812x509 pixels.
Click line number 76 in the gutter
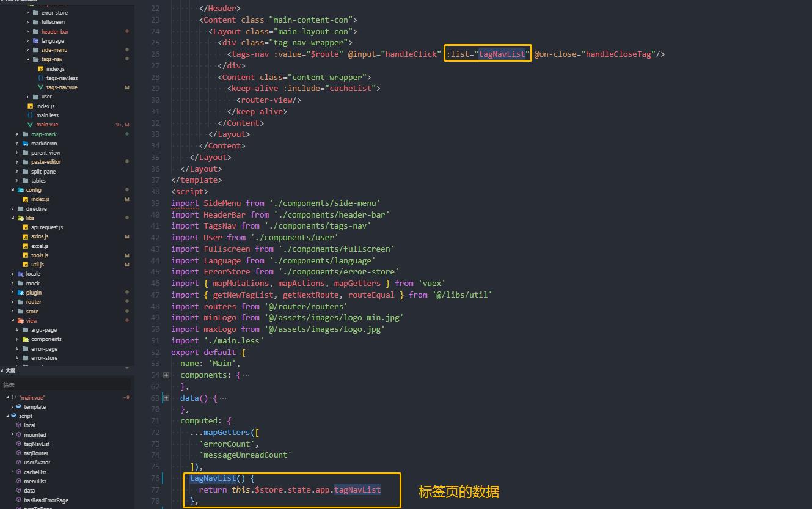pyautogui.click(x=155, y=478)
